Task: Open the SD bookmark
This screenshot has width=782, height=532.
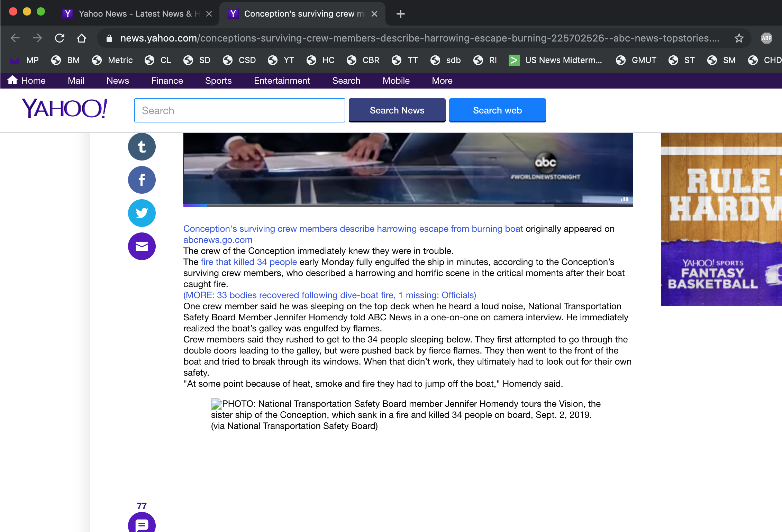Action: 197,60
